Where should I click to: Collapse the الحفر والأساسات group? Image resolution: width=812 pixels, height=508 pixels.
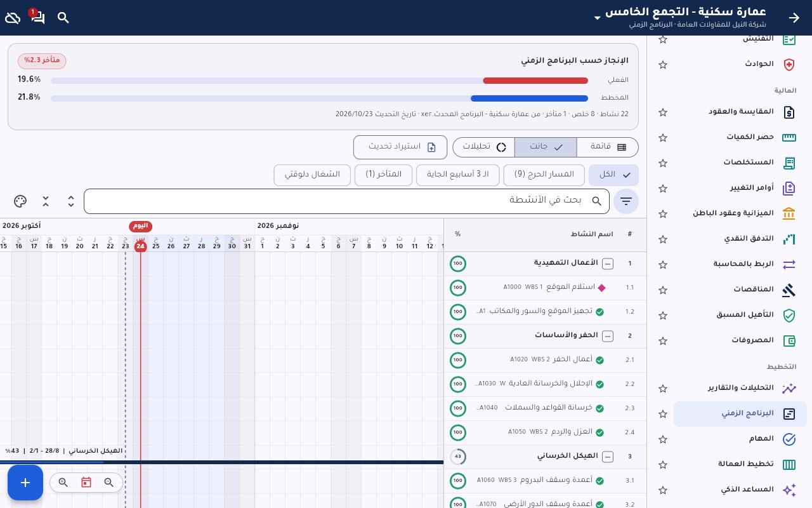pos(608,336)
